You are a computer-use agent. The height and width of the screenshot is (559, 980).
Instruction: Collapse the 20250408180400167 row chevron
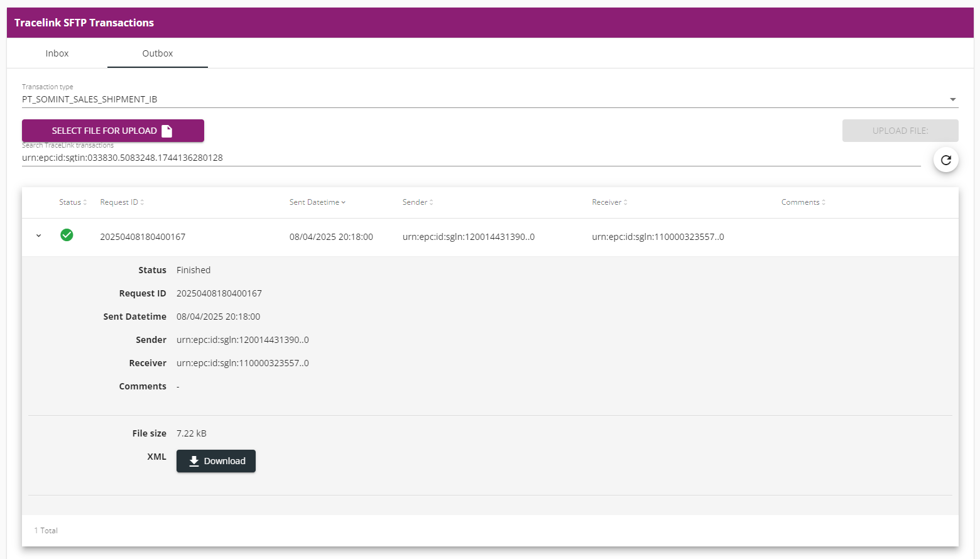click(38, 236)
